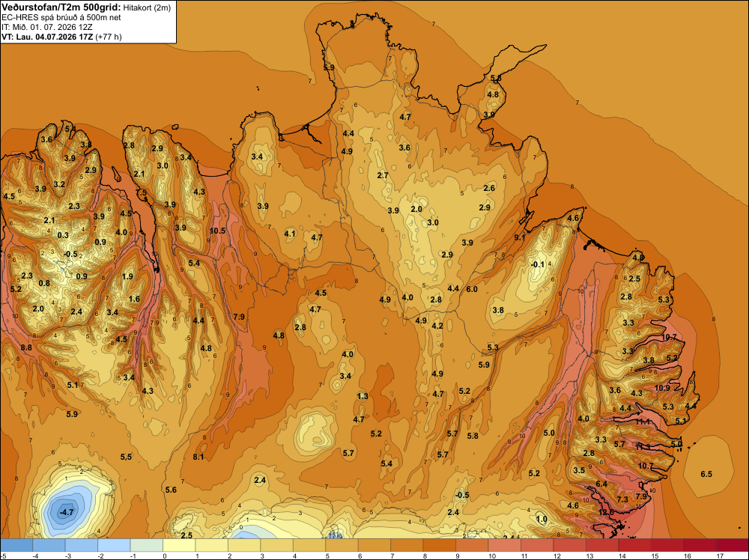Viewport: 749px width, 560px height.
Task: Select the temperature value 5.5
Action: click(x=126, y=457)
